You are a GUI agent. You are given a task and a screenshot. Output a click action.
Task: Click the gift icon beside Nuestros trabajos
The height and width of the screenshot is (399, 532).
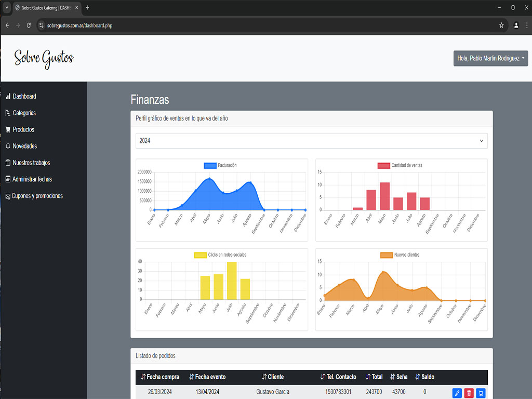click(x=8, y=163)
